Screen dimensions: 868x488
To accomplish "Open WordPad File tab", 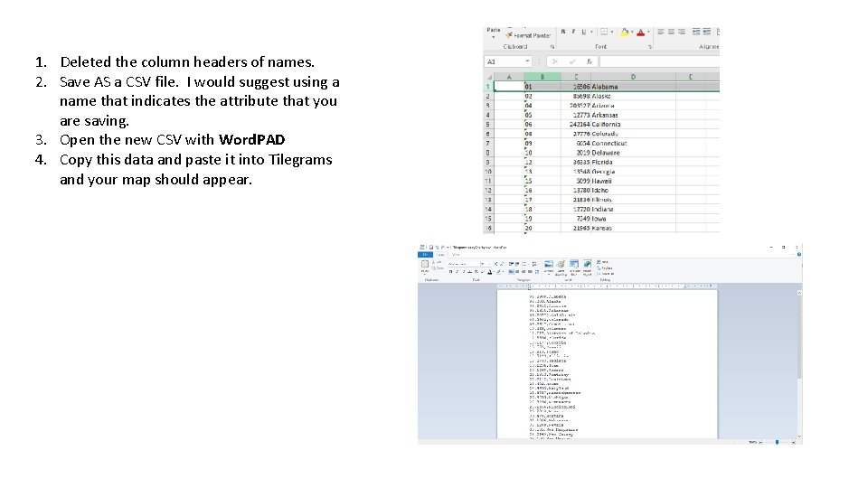I will coord(425,255).
